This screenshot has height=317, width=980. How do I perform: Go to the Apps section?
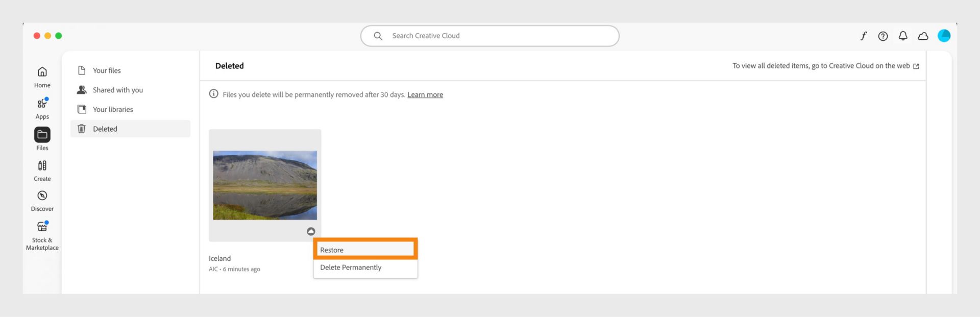coord(42,108)
